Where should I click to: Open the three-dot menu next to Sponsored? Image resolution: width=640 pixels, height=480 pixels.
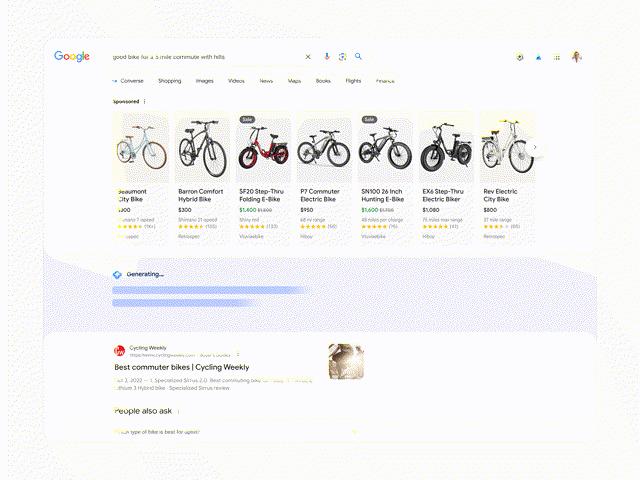click(144, 102)
